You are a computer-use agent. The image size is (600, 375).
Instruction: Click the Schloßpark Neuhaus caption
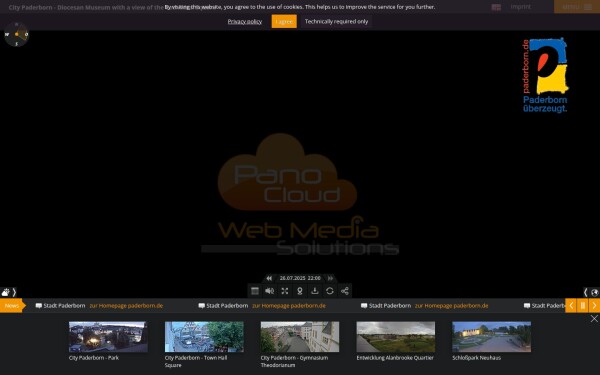tap(476, 358)
